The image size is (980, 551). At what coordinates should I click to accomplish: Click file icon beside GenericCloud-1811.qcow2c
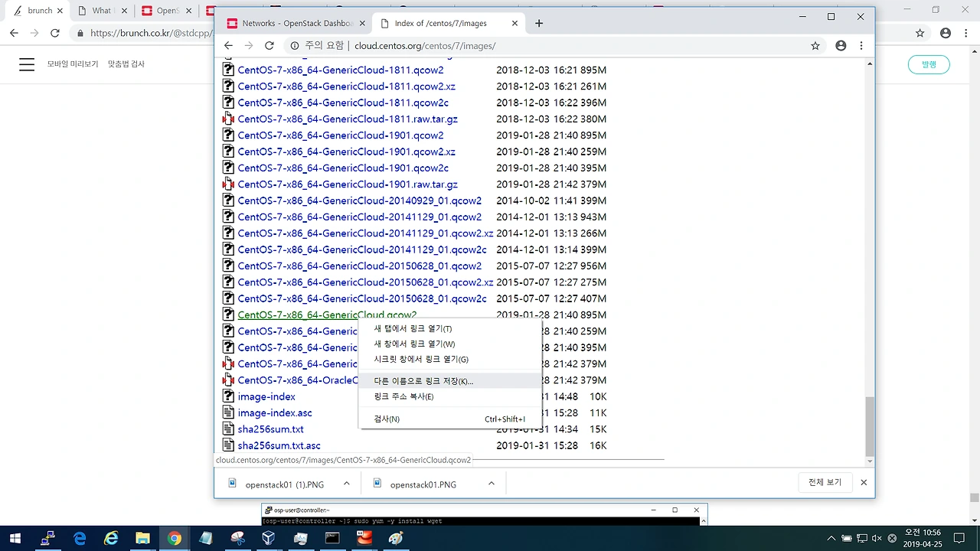pos(228,103)
